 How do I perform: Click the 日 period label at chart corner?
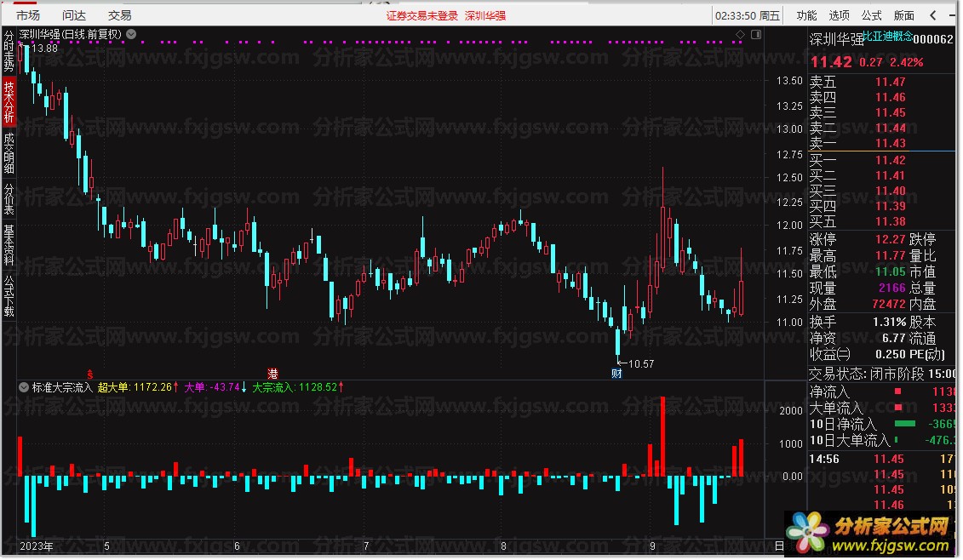779,546
